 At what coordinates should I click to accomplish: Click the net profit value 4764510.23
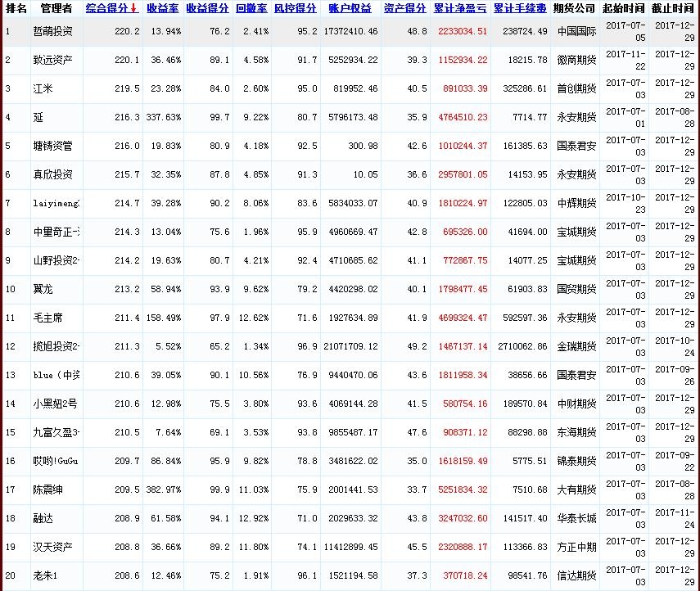463,117
